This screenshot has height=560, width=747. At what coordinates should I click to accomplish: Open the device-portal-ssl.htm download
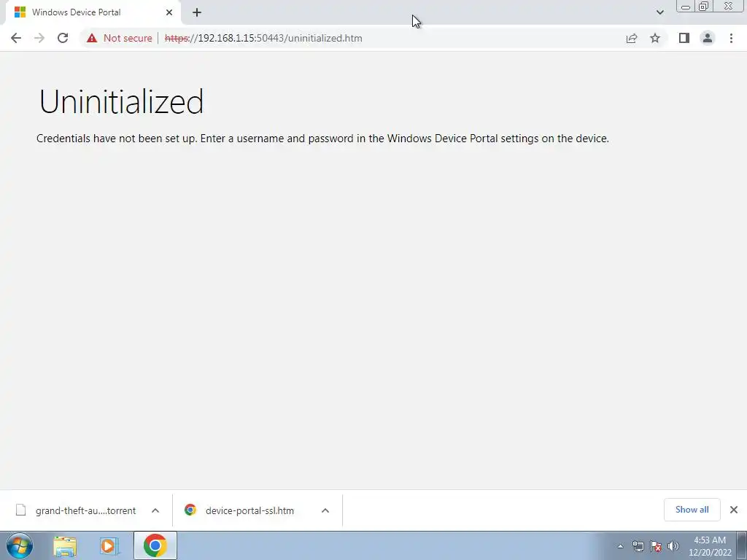(249, 510)
